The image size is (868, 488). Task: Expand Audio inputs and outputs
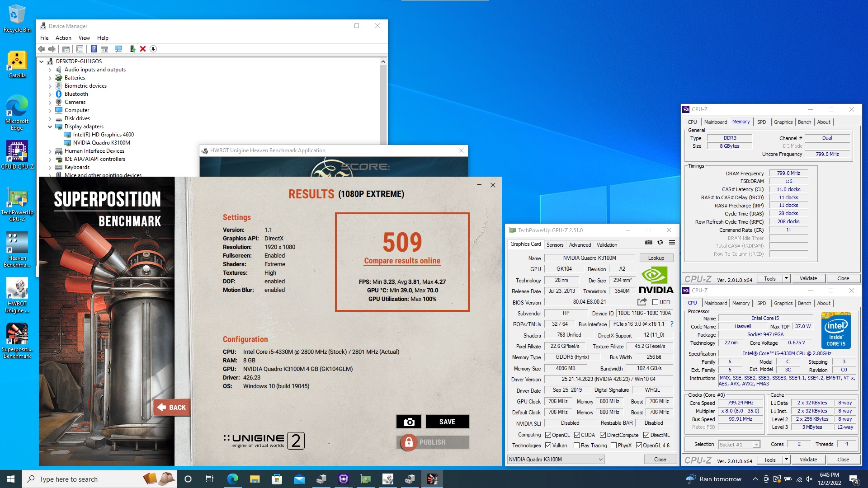[50, 70]
